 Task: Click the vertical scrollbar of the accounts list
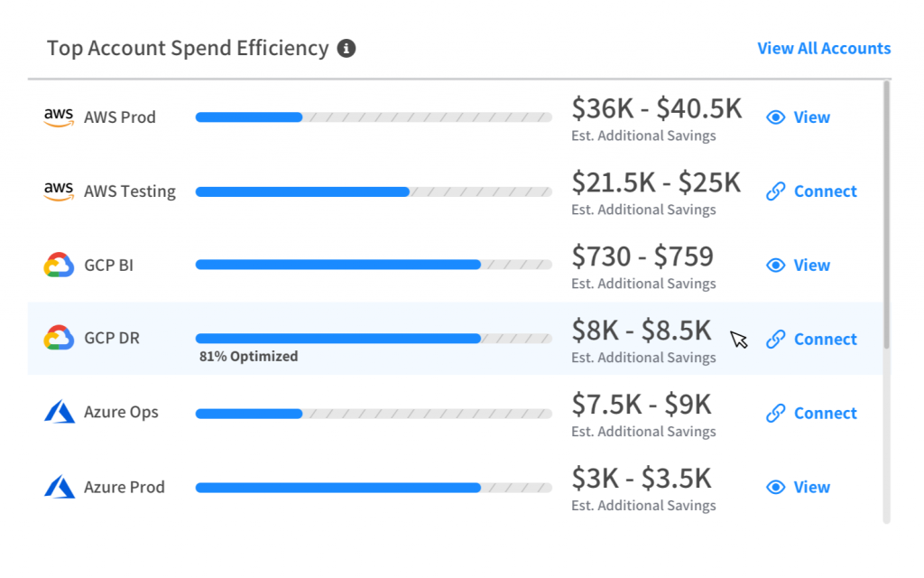coord(886,215)
